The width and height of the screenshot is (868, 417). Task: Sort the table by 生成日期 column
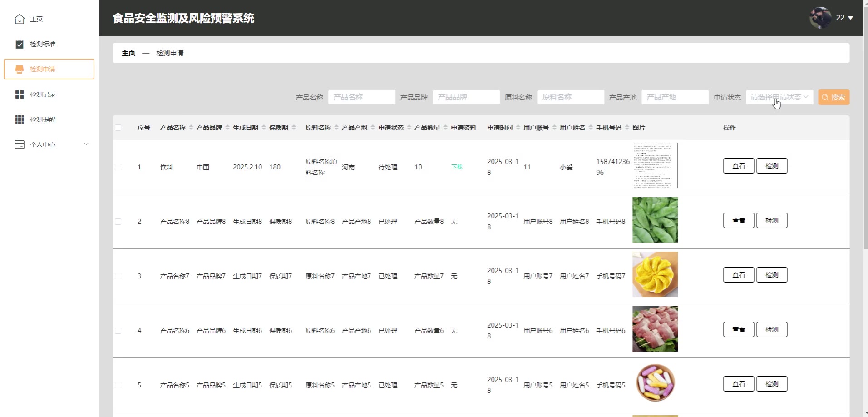click(x=264, y=128)
